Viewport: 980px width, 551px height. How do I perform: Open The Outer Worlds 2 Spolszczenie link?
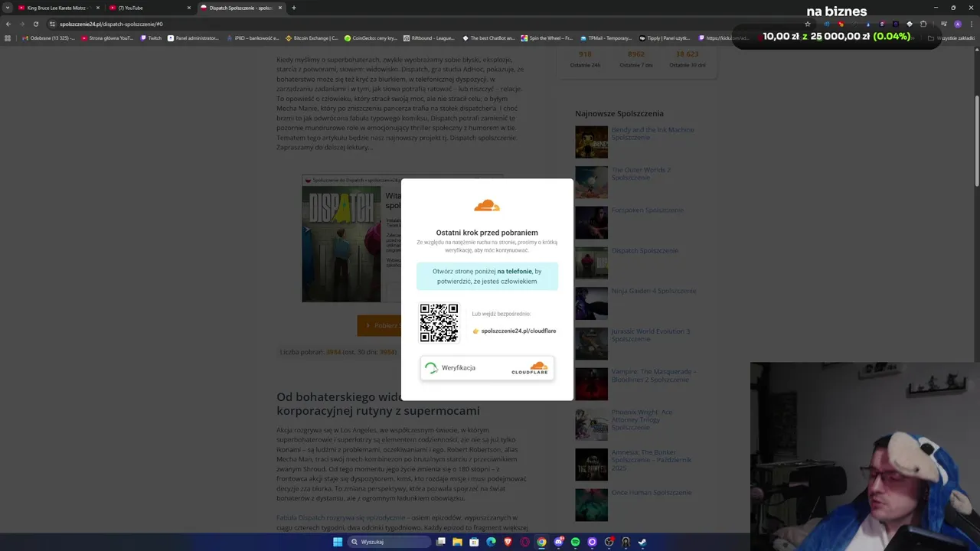click(x=641, y=174)
